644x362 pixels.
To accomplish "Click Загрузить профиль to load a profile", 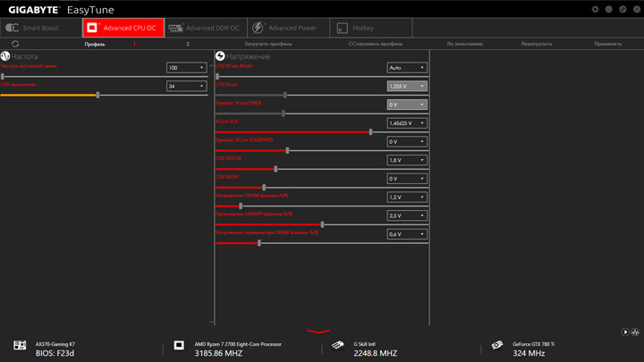I will 268,44.
